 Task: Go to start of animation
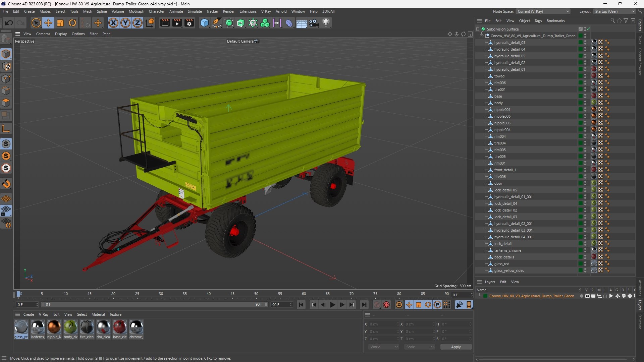coord(301,305)
